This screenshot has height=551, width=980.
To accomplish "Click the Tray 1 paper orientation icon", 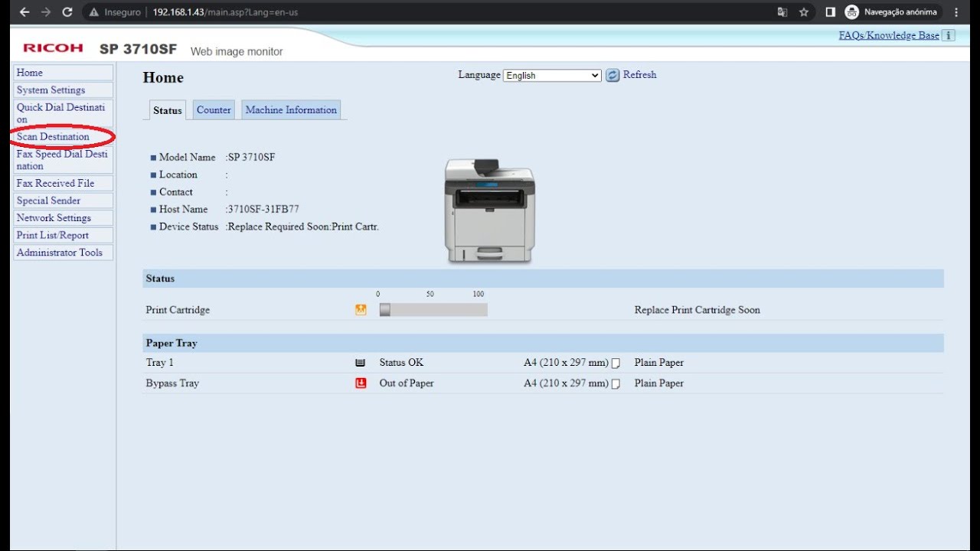I will (616, 363).
